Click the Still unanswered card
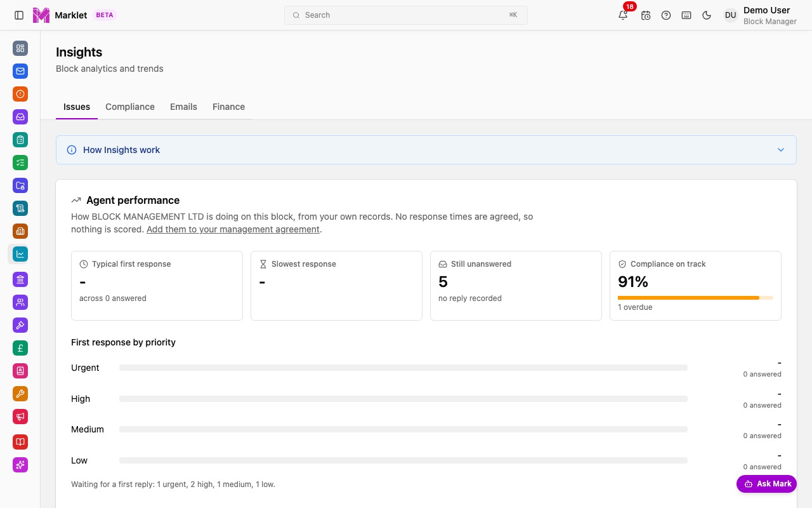This screenshot has width=812, height=508. (x=516, y=286)
